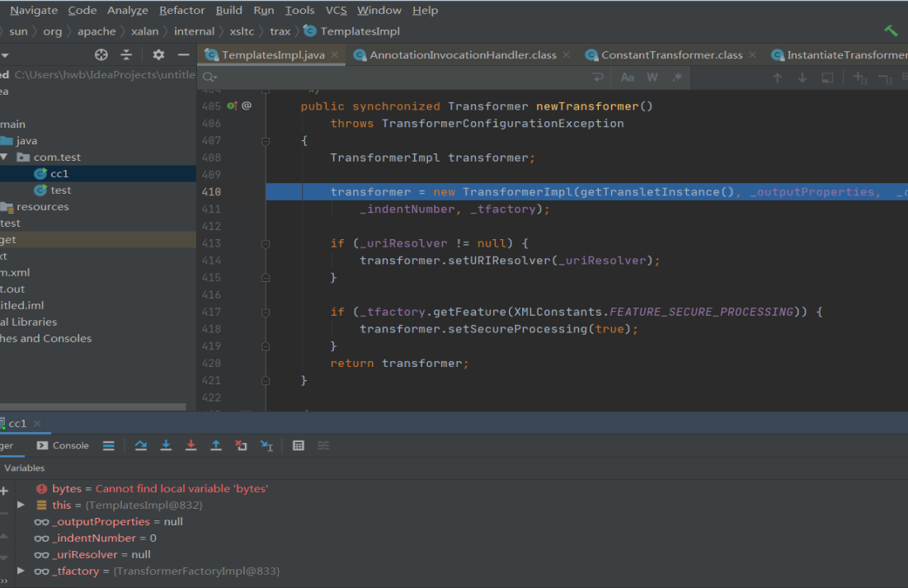Toggle Match Case (Aa) in find bar
This screenshot has width=908, height=588.
tap(627, 77)
